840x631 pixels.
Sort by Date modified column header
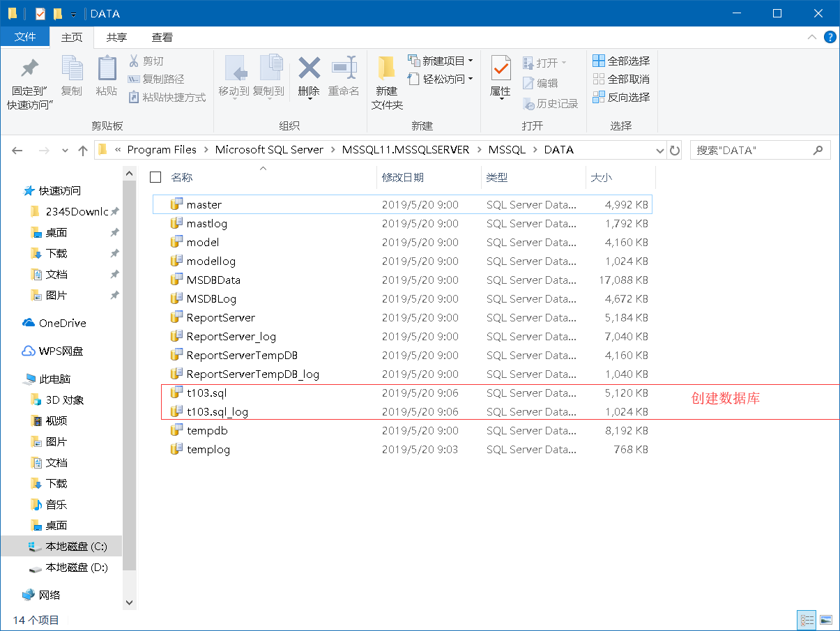(402, 178)
